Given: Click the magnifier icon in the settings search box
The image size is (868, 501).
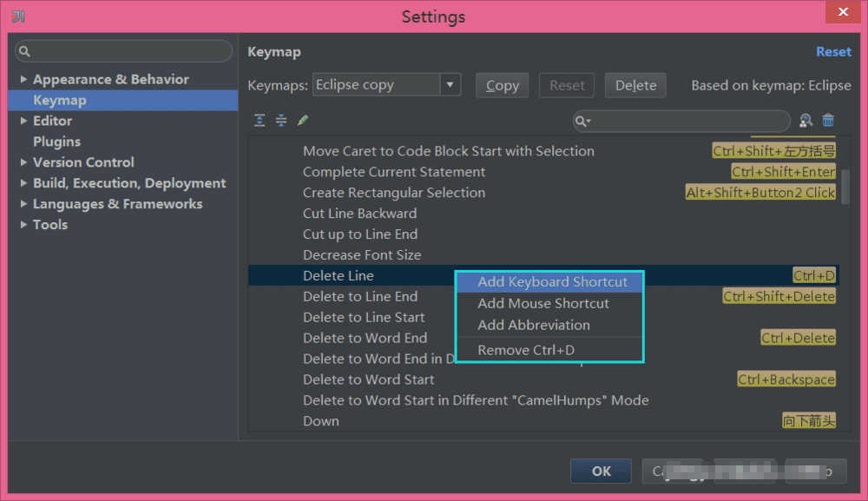Looking at the screenshot, I should pos(25,51).
